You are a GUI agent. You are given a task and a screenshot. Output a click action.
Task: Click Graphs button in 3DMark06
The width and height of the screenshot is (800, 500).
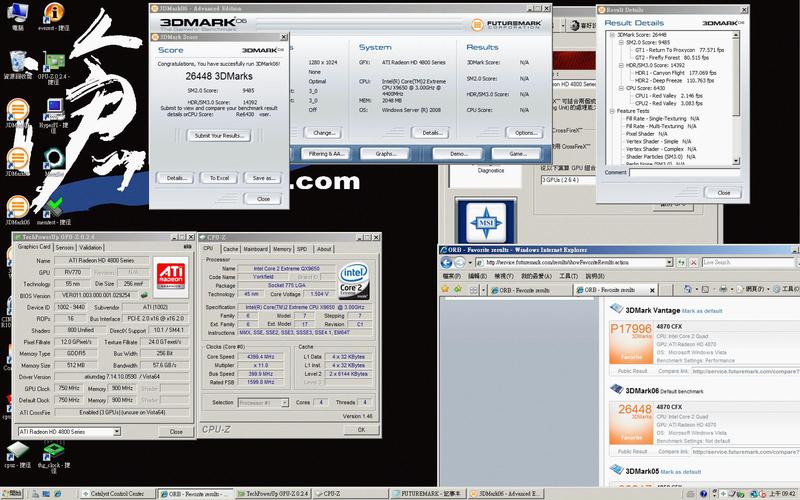385,154
